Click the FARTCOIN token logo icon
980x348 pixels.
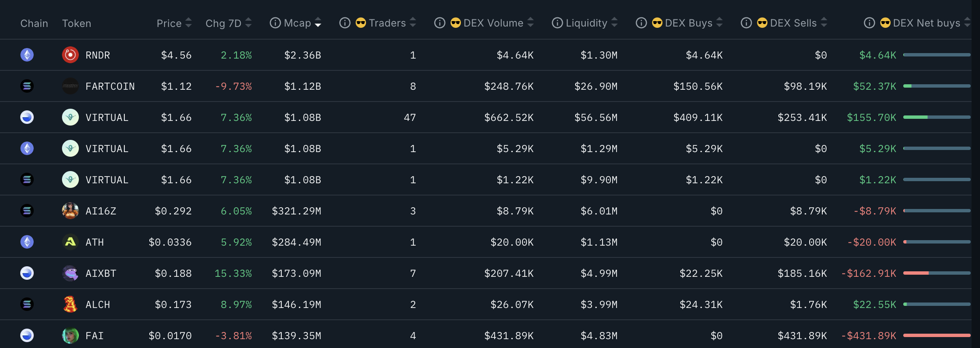click(x=70, y=86)
